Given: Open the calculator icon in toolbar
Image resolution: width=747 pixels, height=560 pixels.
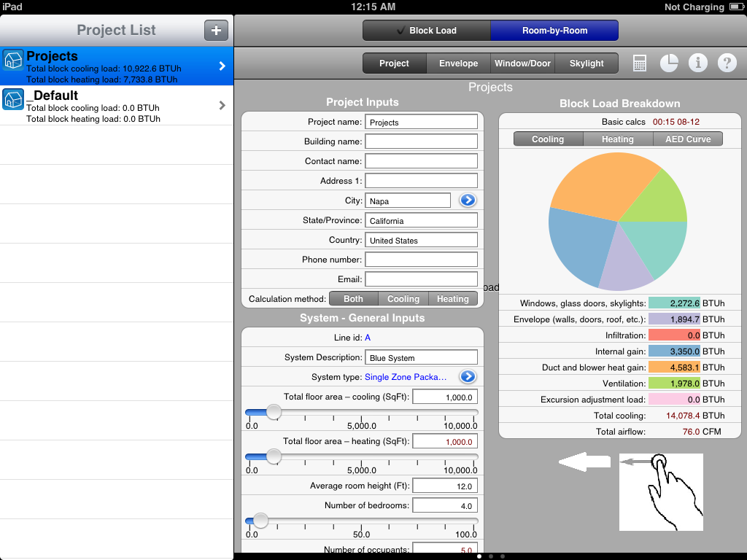Looking at the screenshot, I should click(x=639, y=63).
